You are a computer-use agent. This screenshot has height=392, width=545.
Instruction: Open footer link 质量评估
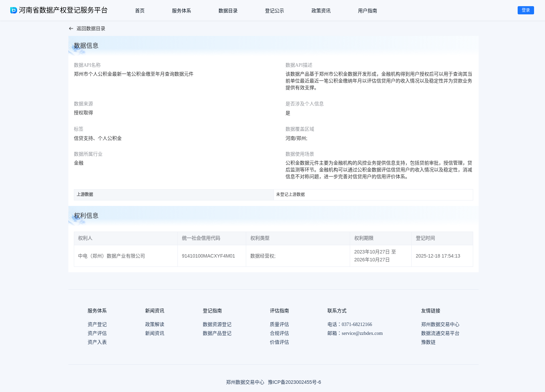coord(279,324)
